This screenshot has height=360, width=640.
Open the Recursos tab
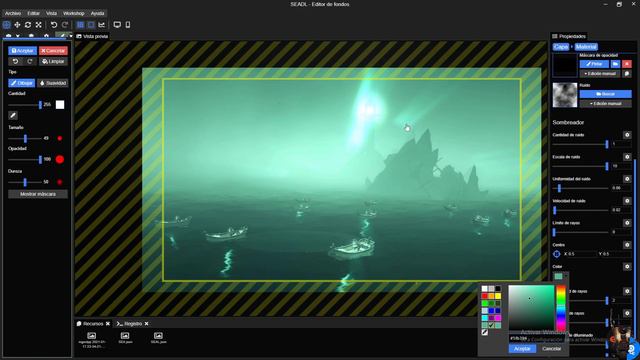pyautogui.click(x=90, y=324)
